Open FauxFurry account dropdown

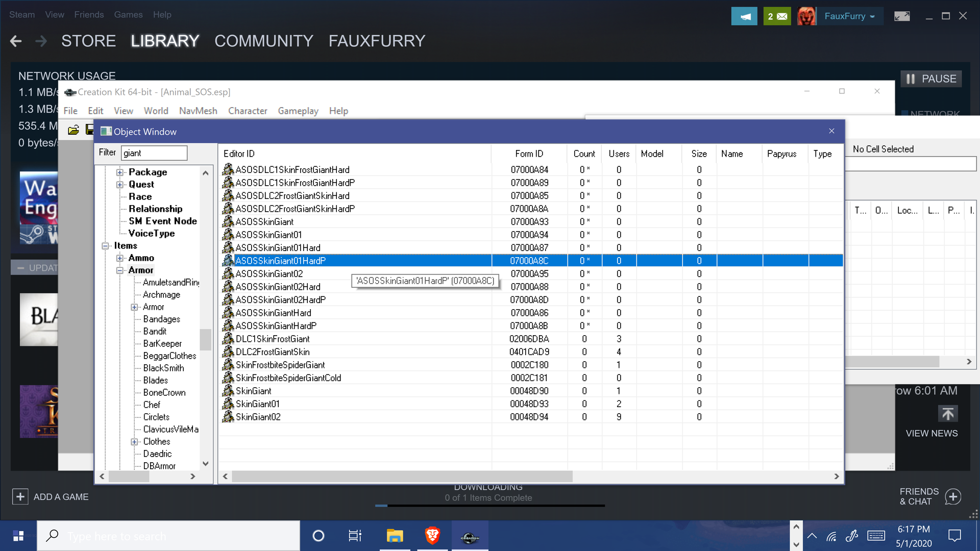[850, 16]
